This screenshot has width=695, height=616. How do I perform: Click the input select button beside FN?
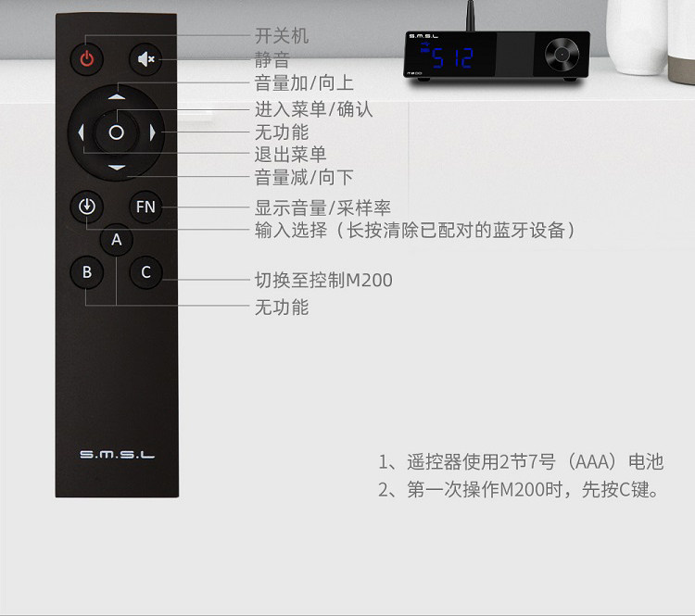click(87, 207)
